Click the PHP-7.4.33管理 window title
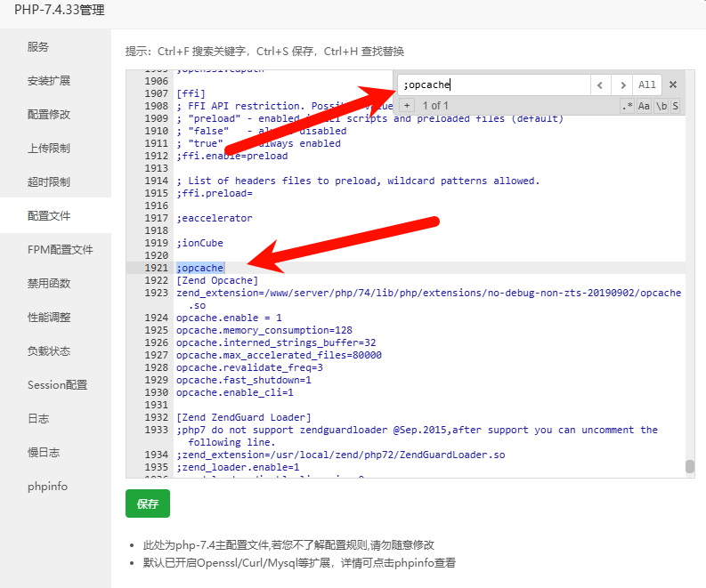This screenshot has height=588, width=706. [x=60, y=10]
